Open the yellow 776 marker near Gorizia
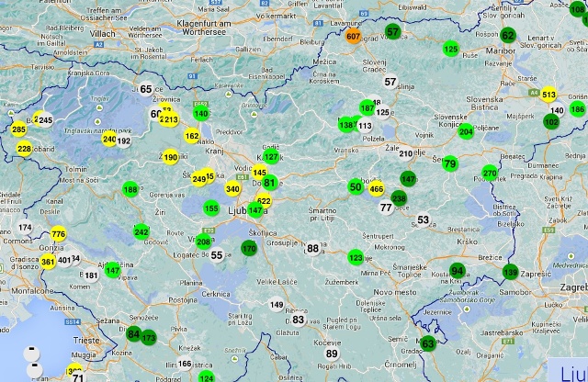Image resolution: width=588 pixels, height=382 pixels. coord(59,234)
